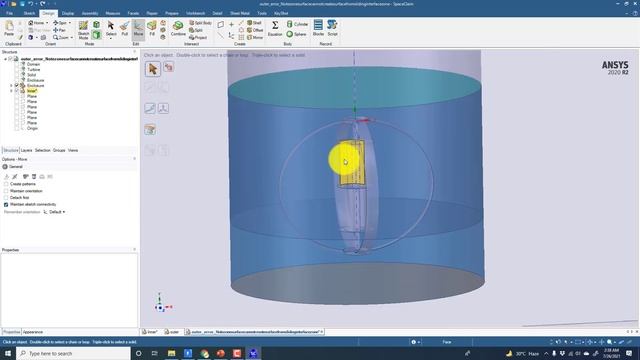Open the Select tool dropdown arrow

tap(111, 38)
